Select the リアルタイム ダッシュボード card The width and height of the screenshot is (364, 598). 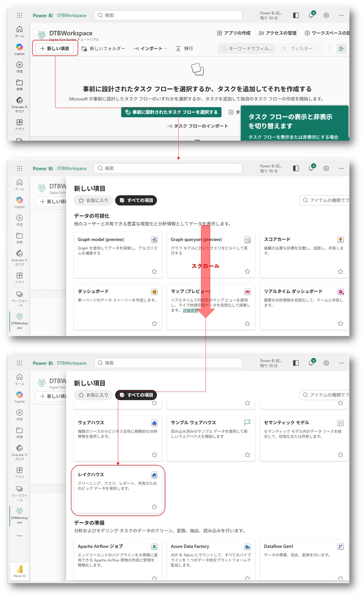coord(304,307)
